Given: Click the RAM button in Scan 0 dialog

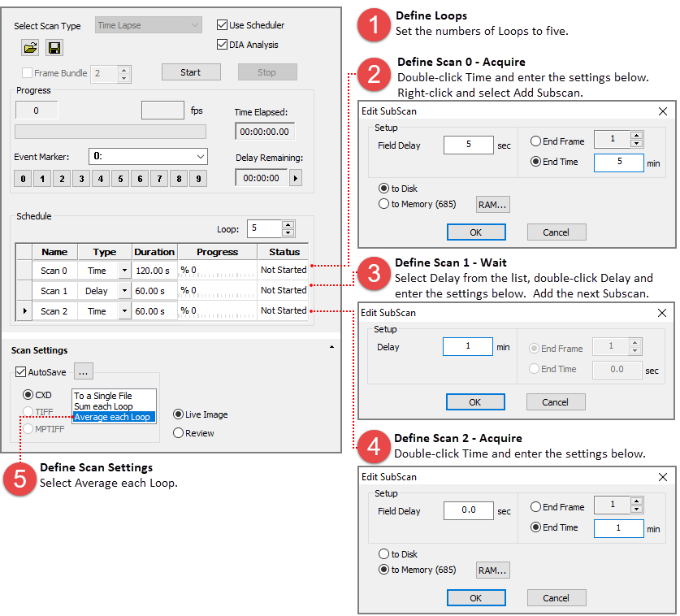Looking at the screenshot, I should click(492, 205).
